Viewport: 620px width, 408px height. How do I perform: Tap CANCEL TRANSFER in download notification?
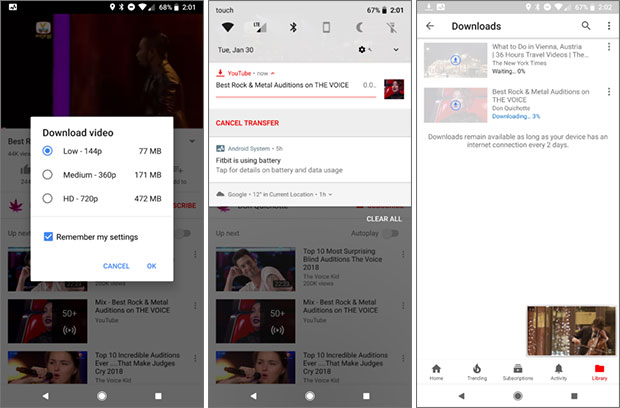point(247,123)
